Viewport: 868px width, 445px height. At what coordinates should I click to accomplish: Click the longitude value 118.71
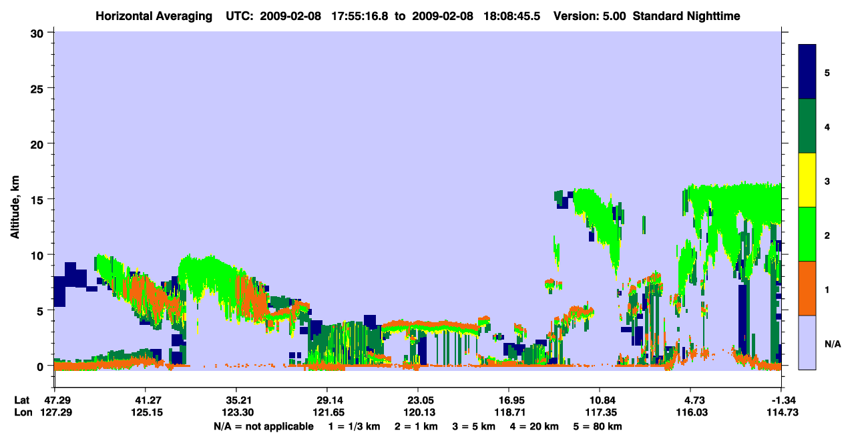[x=509, y=413]
